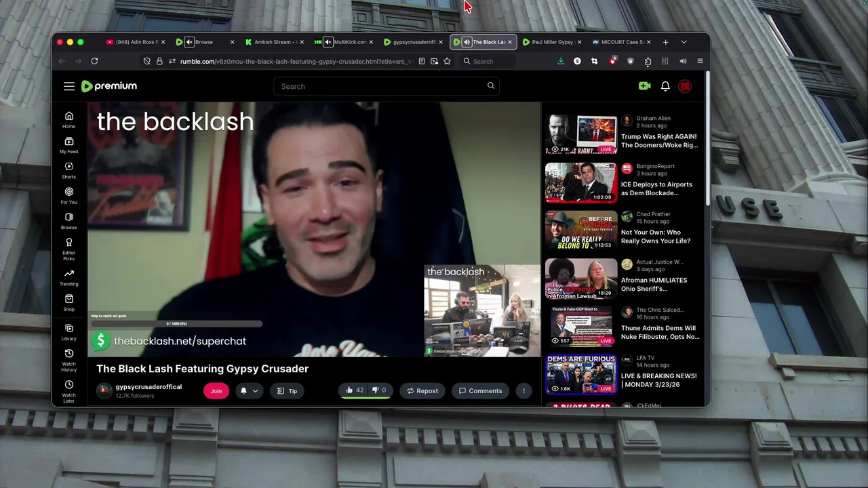The image size is (868, 488).
Task: Go to Shorts in the sidebar
Action: [68, 171]
